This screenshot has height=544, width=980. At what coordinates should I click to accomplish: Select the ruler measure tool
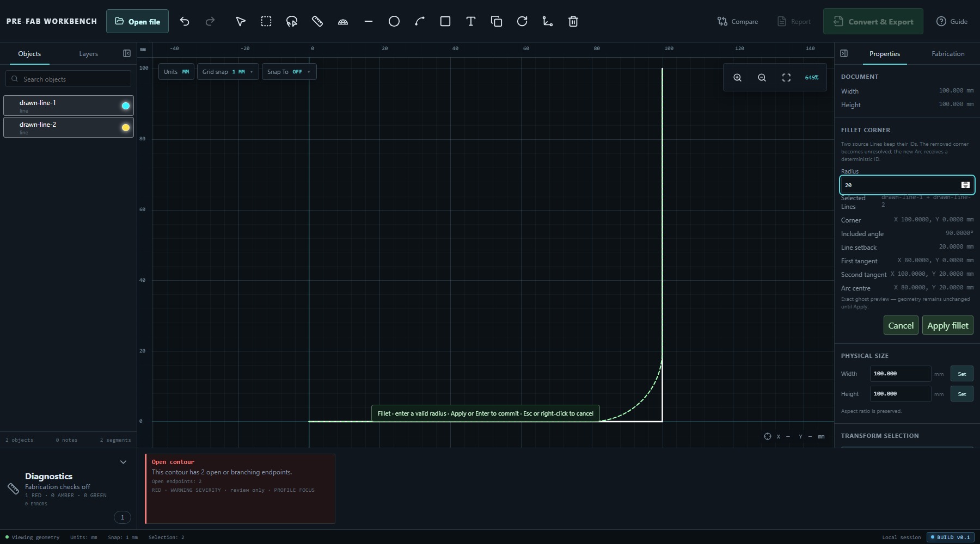[x=317, y=21]
